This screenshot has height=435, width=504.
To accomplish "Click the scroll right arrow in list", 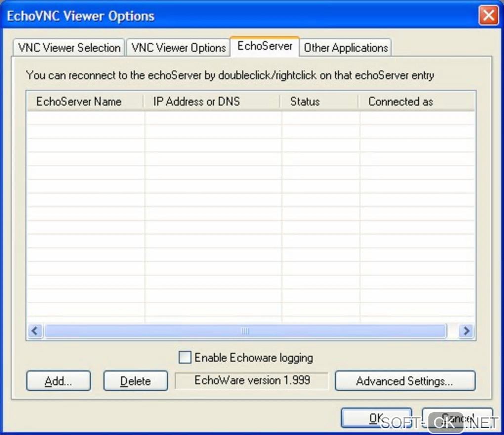I will (466, 331).
